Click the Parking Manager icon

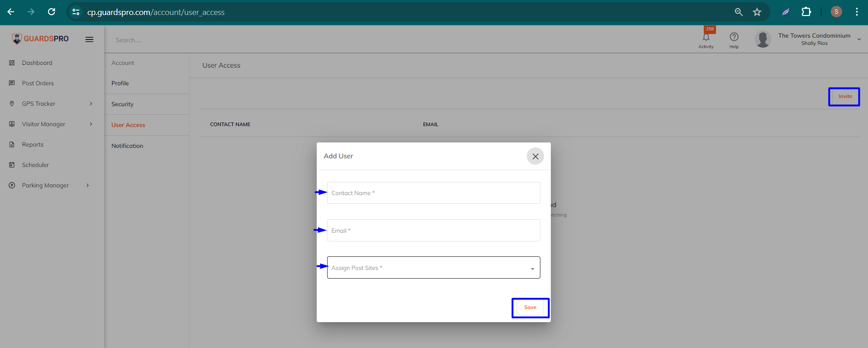[12, 185]
